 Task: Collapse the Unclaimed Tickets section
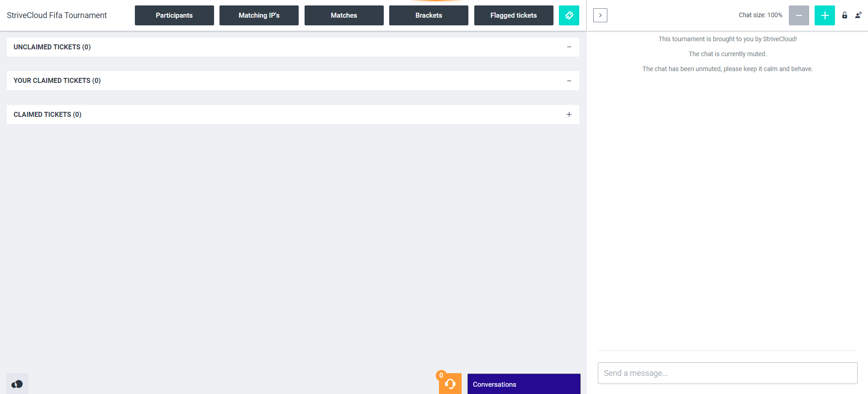pos(569,47)
